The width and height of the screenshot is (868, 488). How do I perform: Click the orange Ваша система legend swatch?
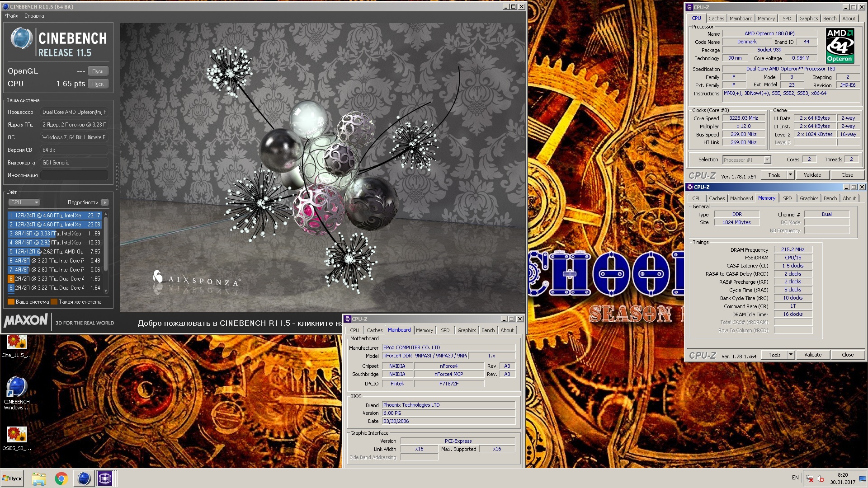click(11, 302)
